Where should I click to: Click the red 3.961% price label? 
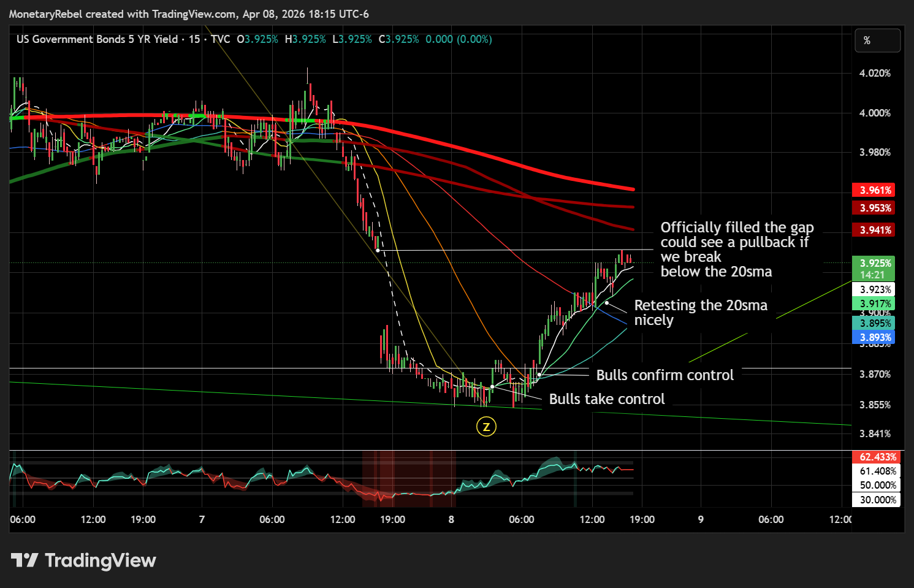point(873,190)
